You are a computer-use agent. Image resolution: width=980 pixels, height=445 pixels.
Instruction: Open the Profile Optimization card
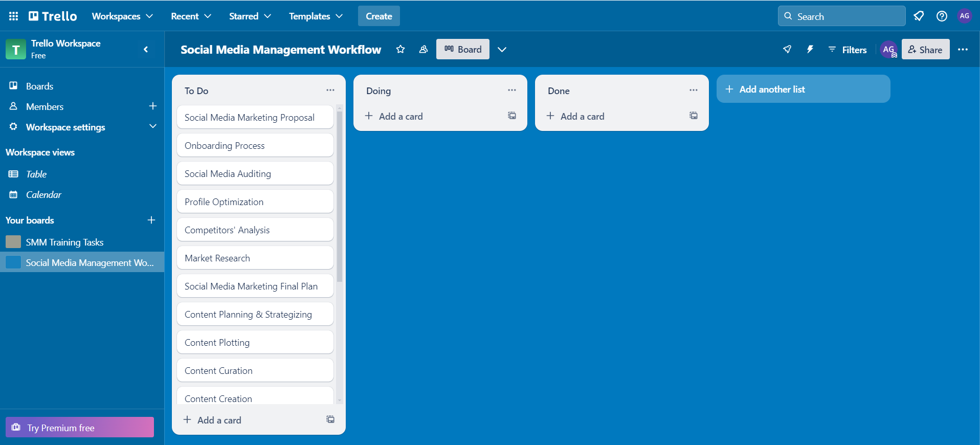pyautogui.click(x=255, y=202)
